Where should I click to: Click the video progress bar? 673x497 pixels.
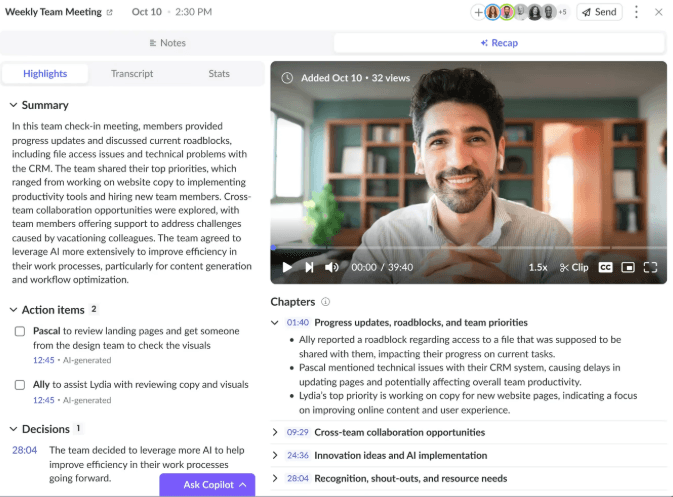tap(469, 248)
